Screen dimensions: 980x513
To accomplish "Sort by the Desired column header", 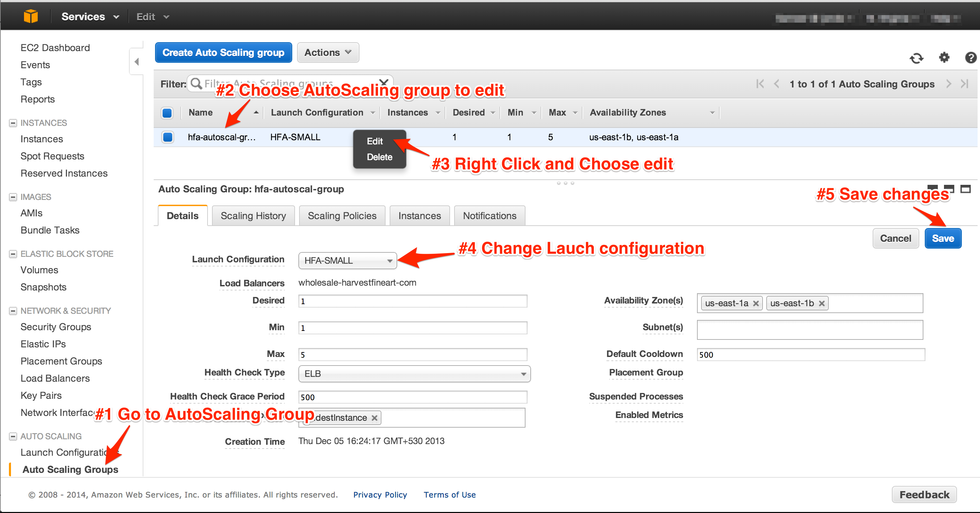I will [x=469, y=112].
